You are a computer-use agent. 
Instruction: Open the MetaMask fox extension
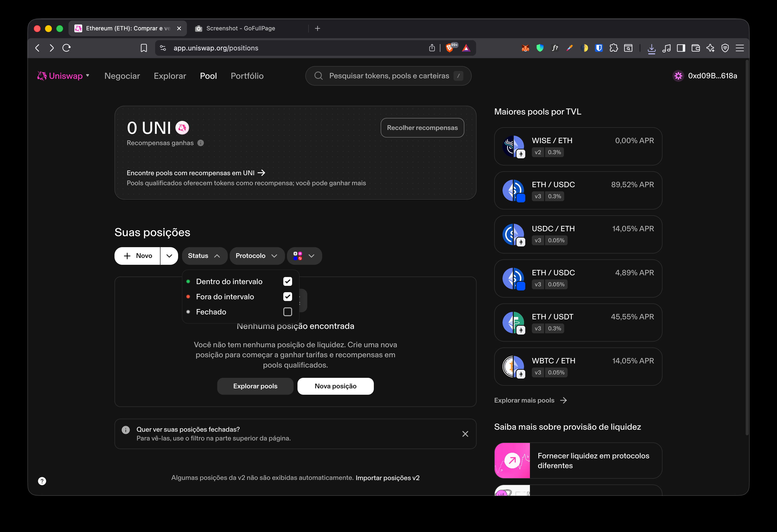[525, 48]
